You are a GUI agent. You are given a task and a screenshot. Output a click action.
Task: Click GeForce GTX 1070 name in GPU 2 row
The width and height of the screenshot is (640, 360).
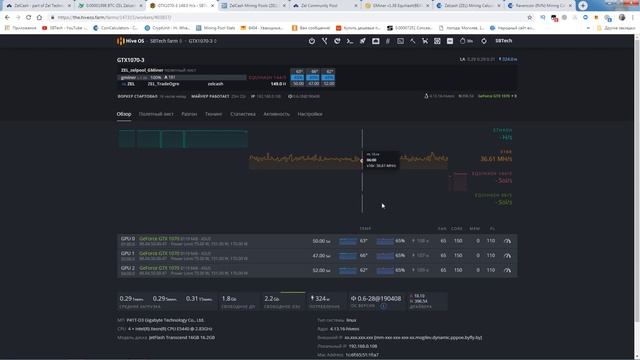point(159,268)
